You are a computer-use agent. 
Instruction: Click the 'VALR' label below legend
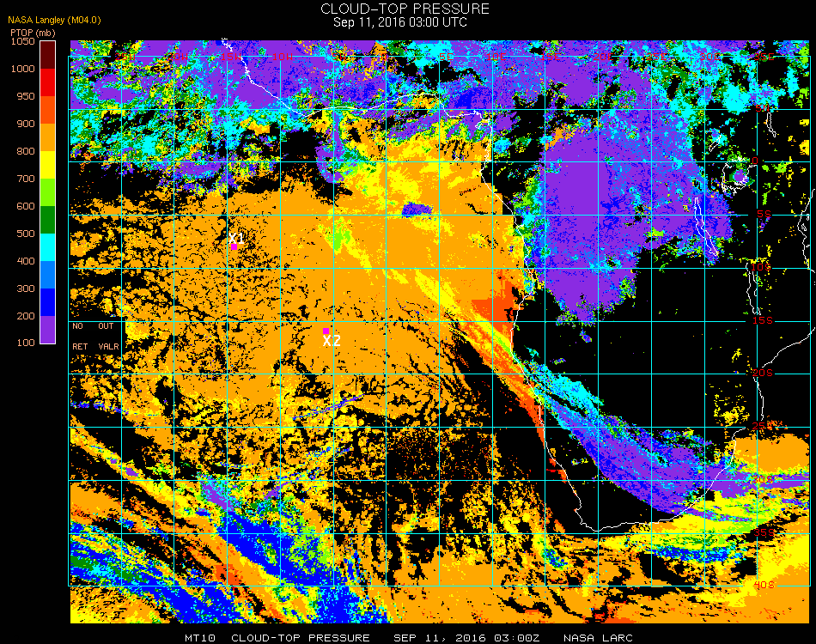[x=108, y=346]
